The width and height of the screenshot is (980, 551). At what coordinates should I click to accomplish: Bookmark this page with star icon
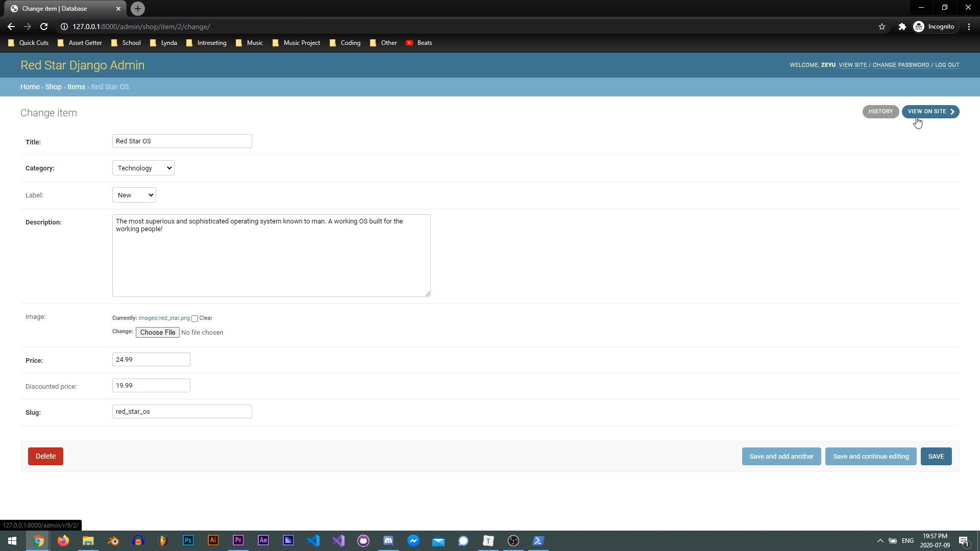pos(881,27)
